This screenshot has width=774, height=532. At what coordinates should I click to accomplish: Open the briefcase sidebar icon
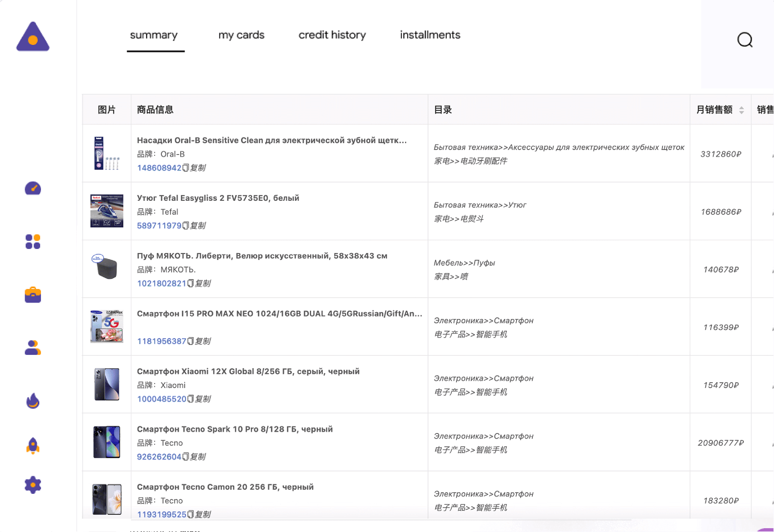coord(33,295)
